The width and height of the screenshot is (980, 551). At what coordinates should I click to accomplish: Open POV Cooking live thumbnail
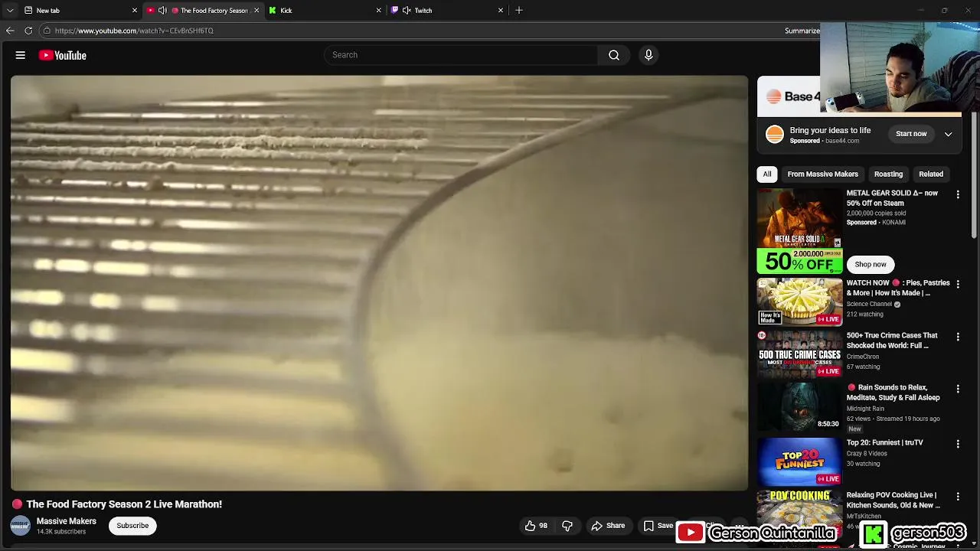799,514
